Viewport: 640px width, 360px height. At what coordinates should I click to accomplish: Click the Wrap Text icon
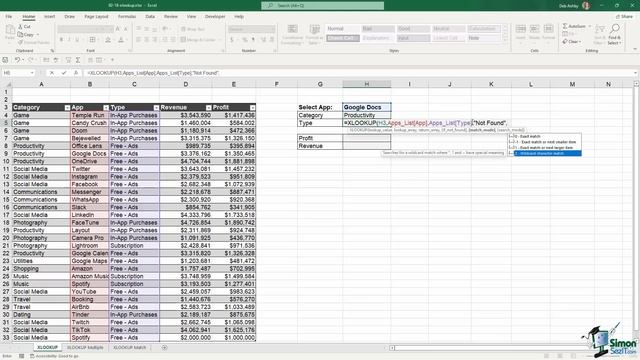tap(193, 29)
